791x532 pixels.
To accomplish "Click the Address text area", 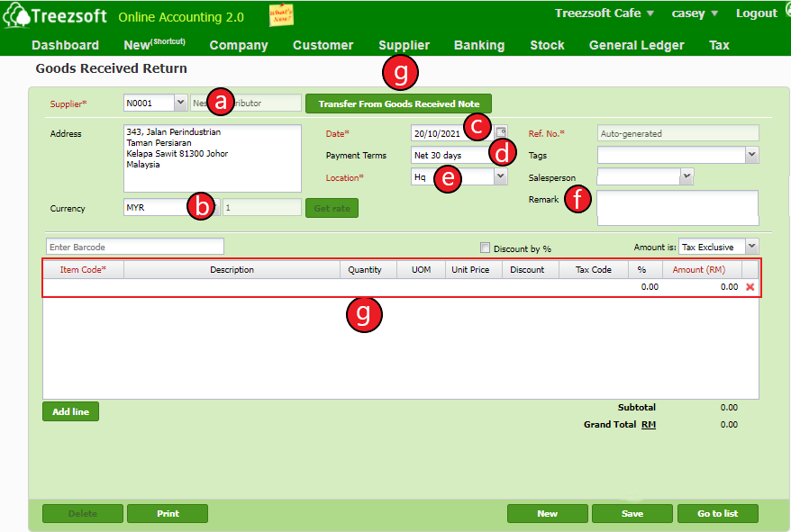I will (x=213, y=158).
